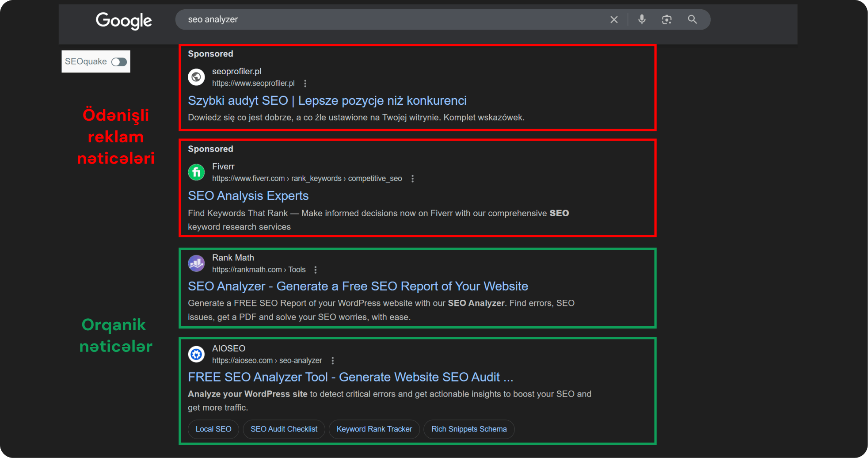Click the Analyze your WordPress site description
The image size is (868, 458).
pyautogui.click(x=389, y=401)
